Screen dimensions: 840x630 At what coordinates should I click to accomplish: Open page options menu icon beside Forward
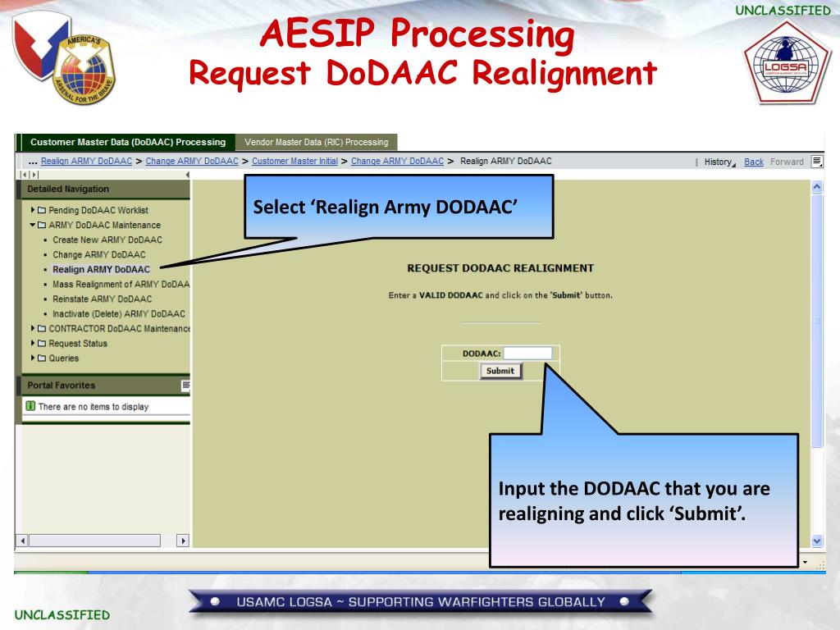pos(817,162)
